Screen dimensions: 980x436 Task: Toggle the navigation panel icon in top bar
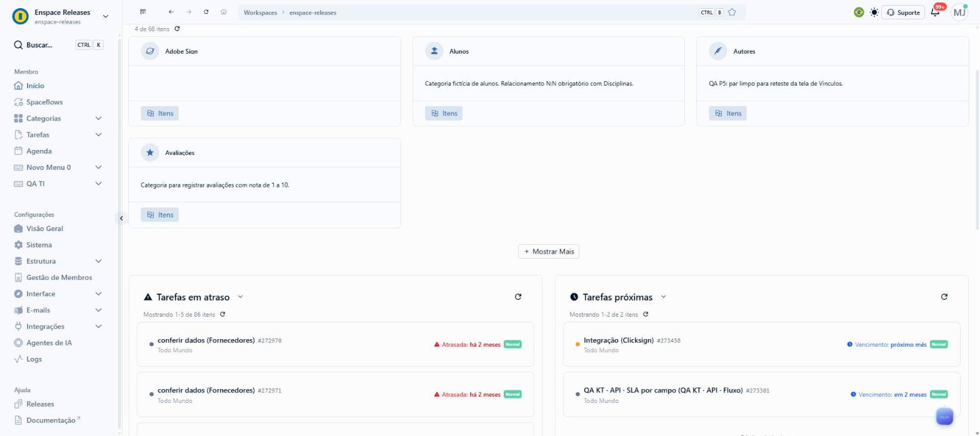tap(143, 12)
